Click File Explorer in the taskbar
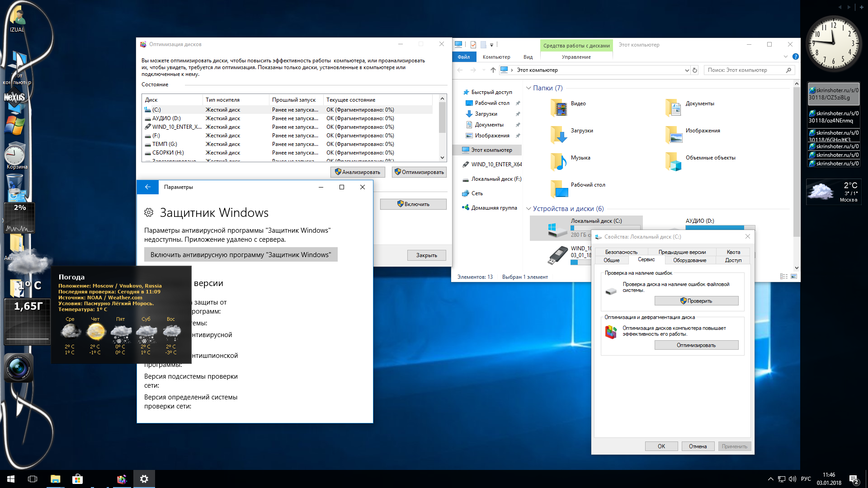 click(55, 479)
